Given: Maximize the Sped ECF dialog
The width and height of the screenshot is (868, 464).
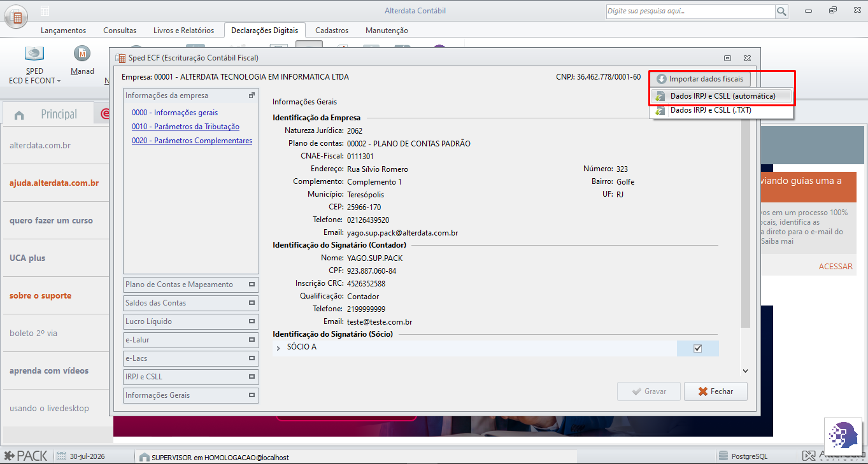Looking at the screenshot, I should 727,58.
